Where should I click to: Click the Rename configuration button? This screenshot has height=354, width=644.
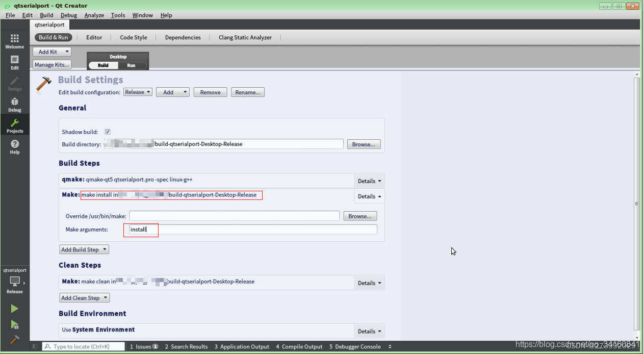click(248, 92)
